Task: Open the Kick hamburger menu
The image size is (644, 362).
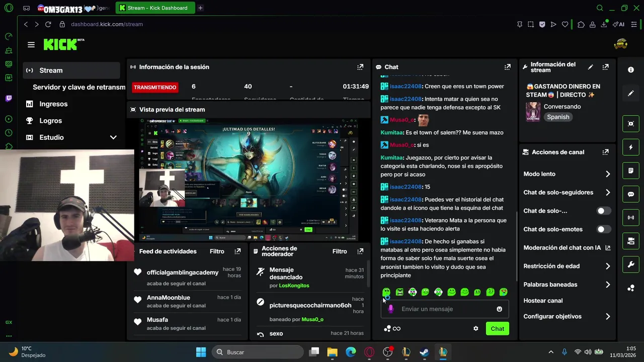Action: [31, 45]
